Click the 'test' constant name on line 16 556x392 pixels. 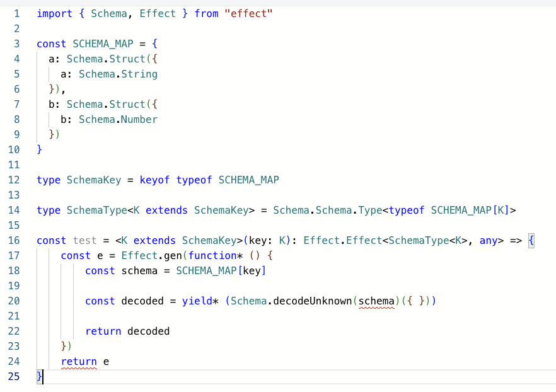pos(84,240)
